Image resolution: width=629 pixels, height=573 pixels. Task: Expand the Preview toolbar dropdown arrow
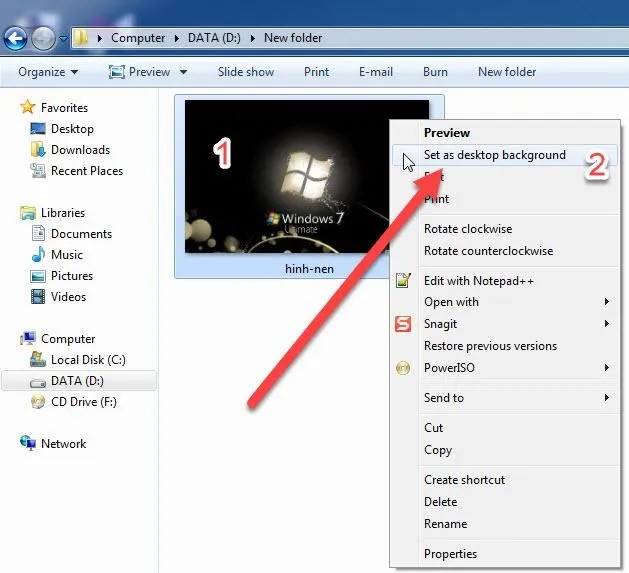(x=183, y=72)
